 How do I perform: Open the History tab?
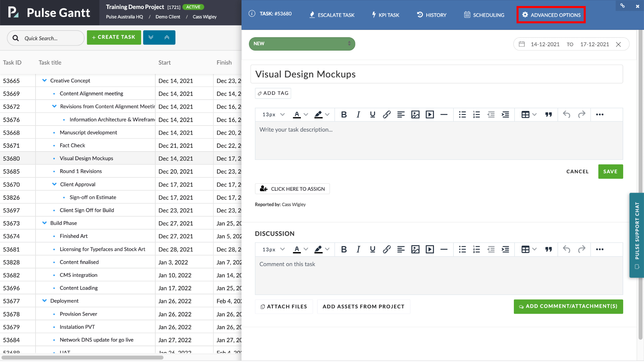(x=431, y=15)
